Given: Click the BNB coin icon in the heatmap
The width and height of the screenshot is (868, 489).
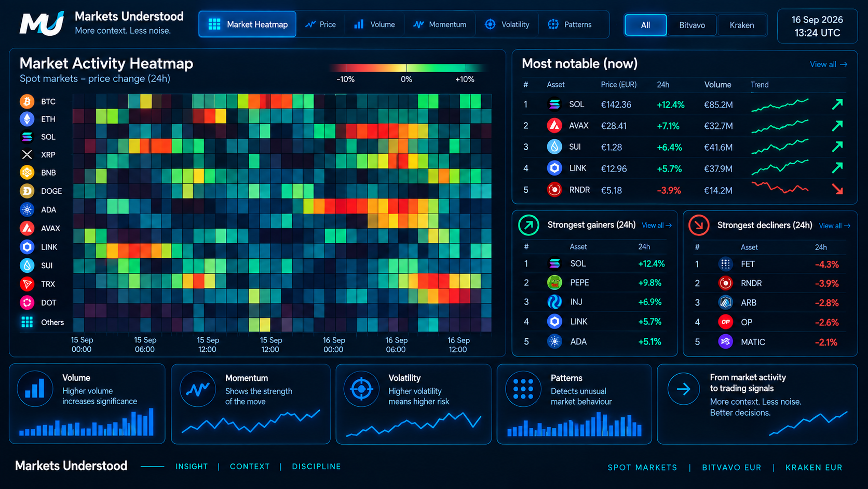Looking at the screenshot, I should tap(27, 173).
